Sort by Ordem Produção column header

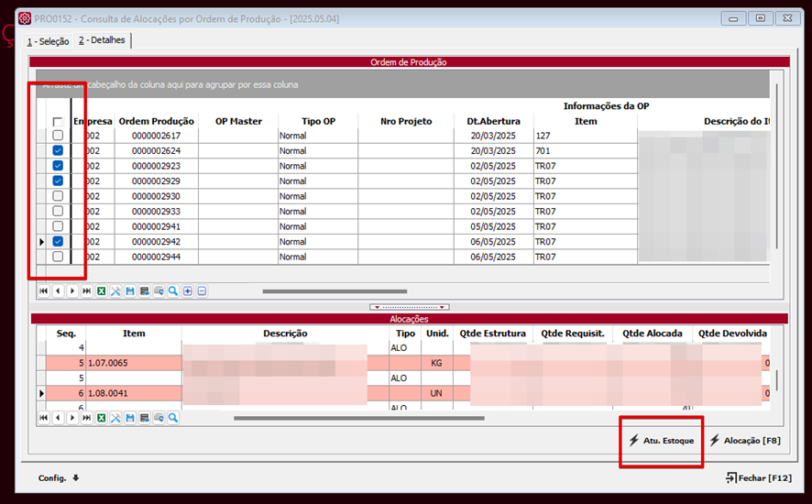tap(157, 121)
